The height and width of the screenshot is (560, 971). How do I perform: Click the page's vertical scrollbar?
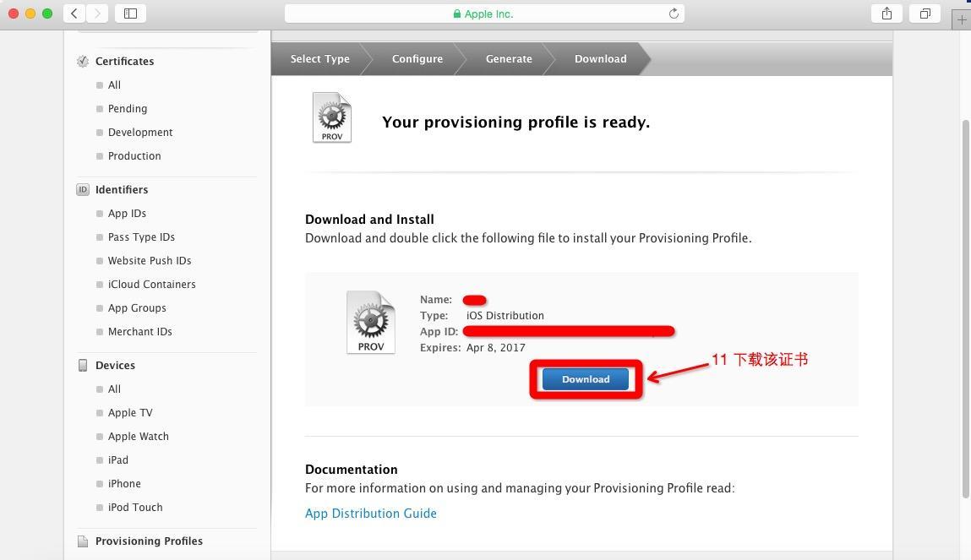965,308
